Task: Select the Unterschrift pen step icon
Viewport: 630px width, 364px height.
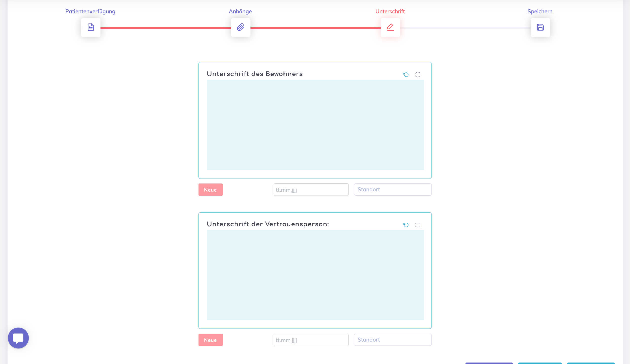Action: 390,28
